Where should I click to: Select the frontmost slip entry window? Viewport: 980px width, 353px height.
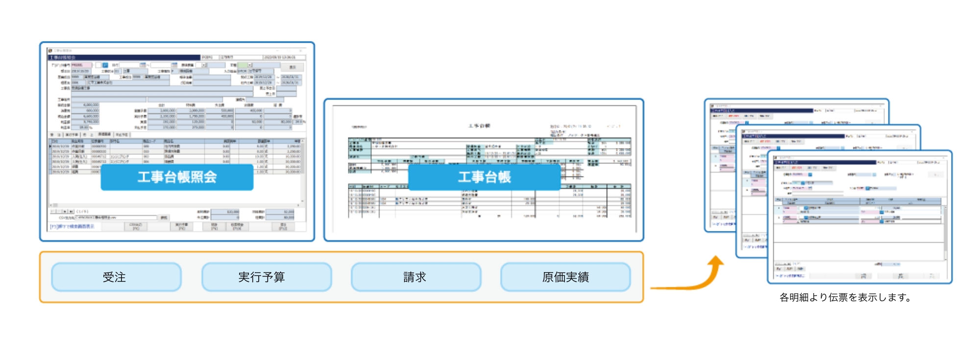[859, 230]
